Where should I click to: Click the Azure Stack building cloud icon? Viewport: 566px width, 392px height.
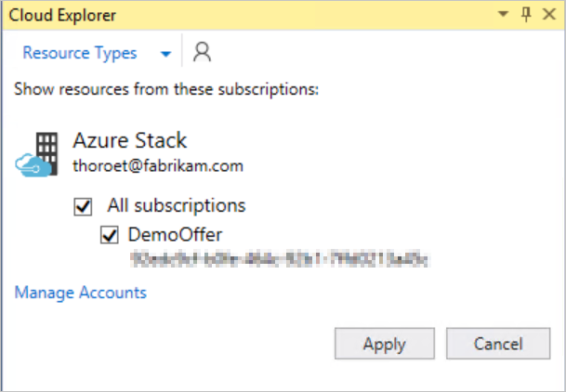tap(36, 154)
